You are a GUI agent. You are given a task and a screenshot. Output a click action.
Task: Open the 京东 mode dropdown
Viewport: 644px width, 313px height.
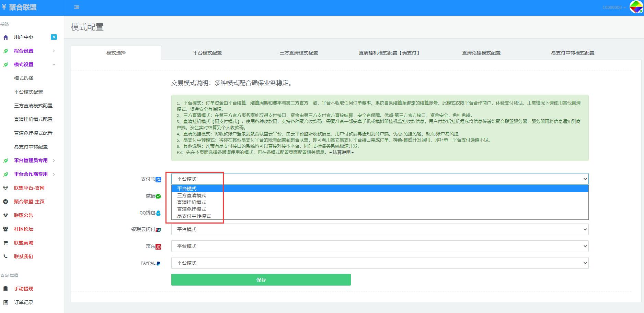(x=380, y=246)
